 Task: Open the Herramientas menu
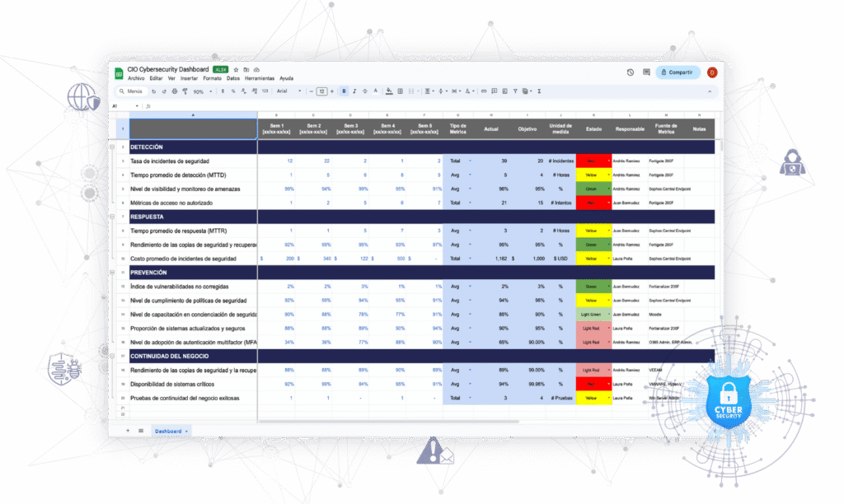[260, 78]
